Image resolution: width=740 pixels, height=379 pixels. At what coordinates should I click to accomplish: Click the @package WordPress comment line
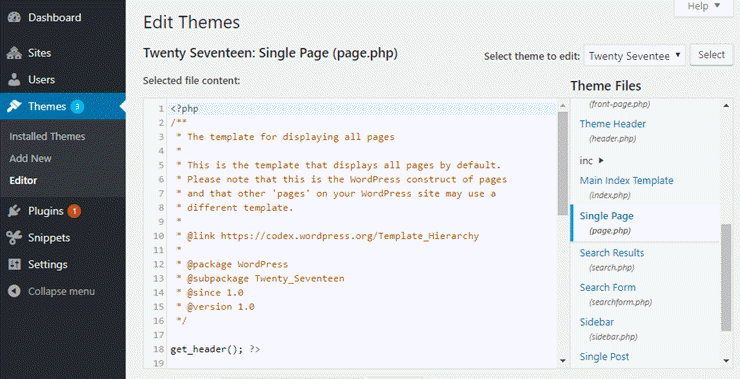232,264
